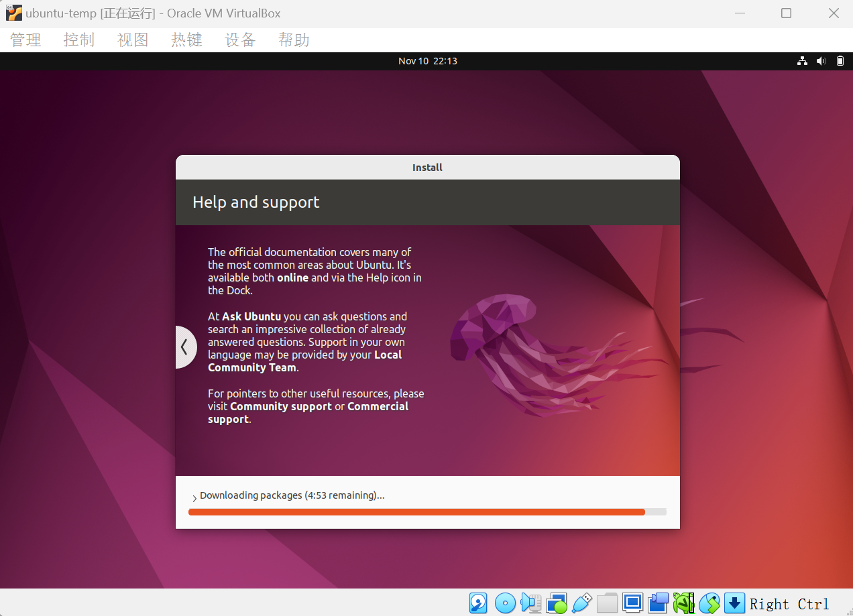Close the VirtualBox window
This screenshot has width=853, height=616.
(834, 13)
